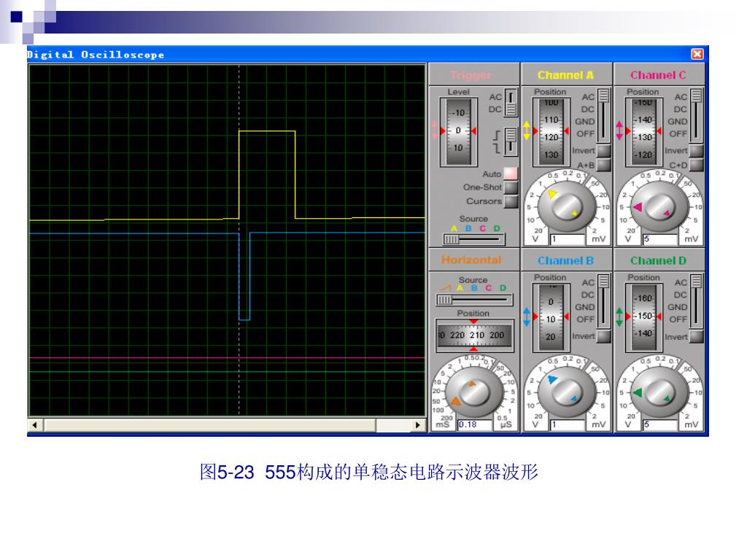Click the timebase value field 0.18
The width and height of the screenshot is (747, 560).
(475, 425)
